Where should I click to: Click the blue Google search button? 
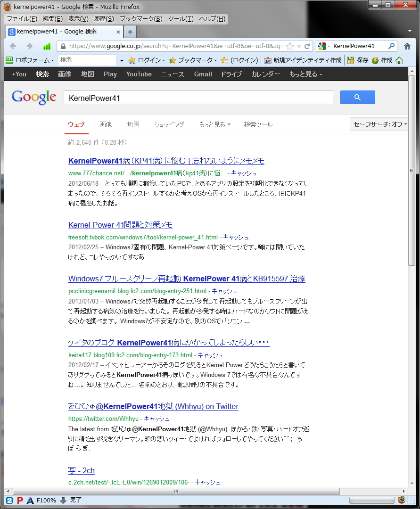click(x=357, y=97)
